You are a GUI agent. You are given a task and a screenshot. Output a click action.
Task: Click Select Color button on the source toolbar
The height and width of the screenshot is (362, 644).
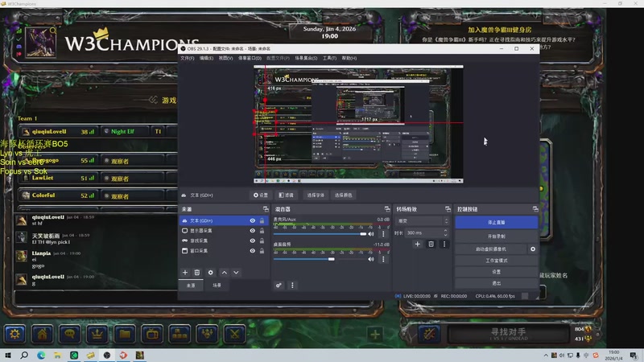click(343, 195)
